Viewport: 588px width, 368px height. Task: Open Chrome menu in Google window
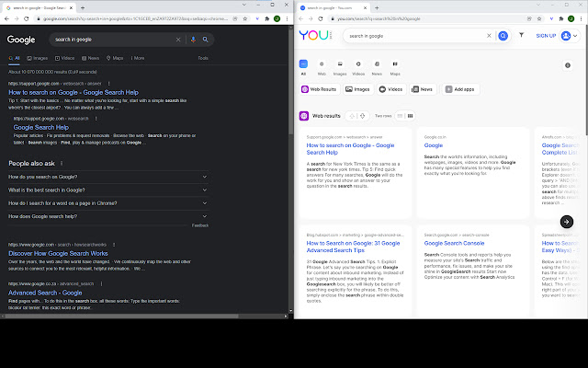[x=287, y=18]
